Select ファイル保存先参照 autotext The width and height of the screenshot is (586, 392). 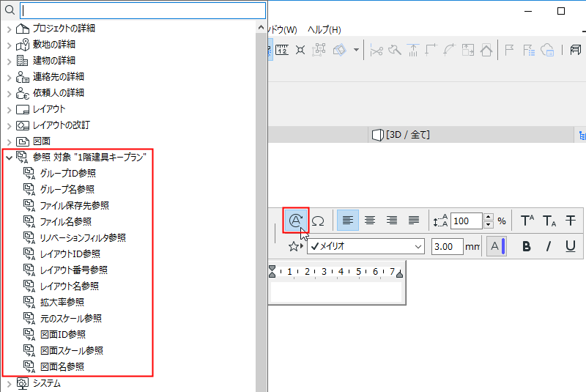click(75, 206)
